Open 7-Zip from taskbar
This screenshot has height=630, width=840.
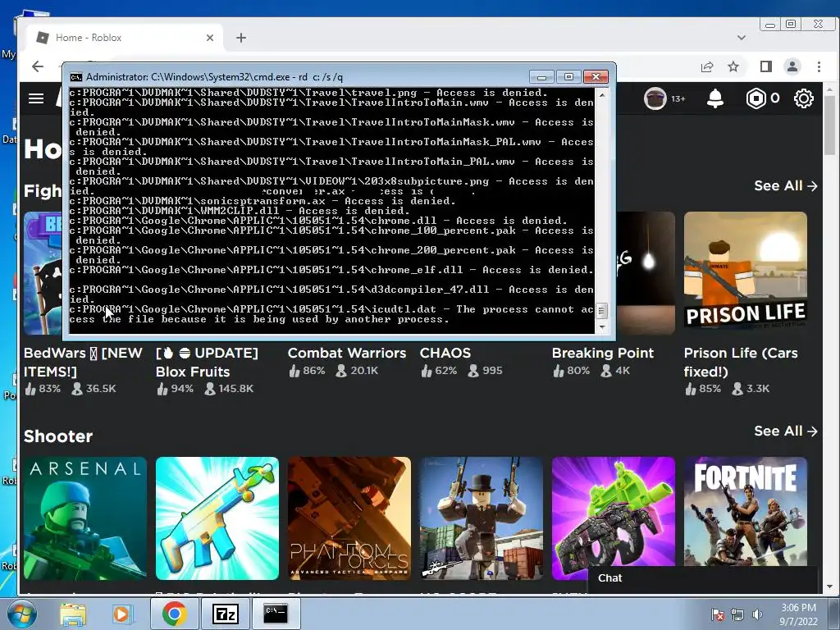pos(225,614)
